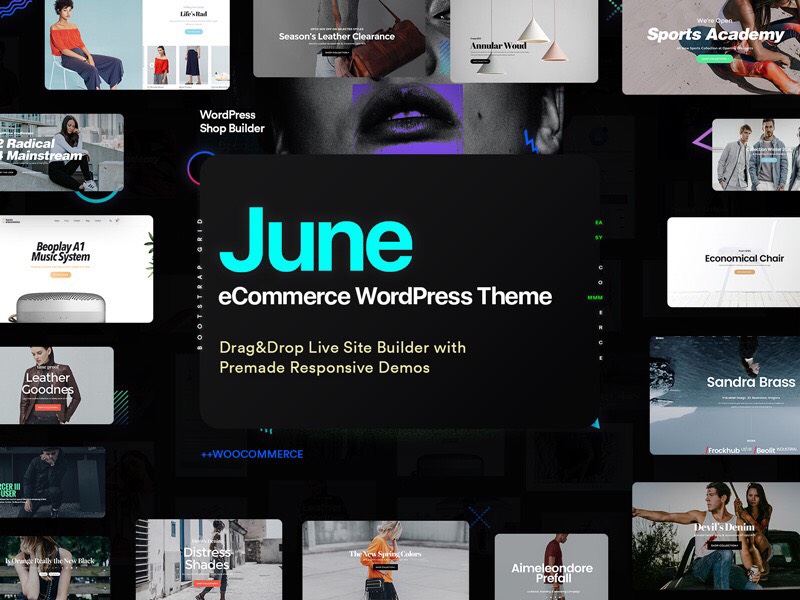Click the Shop Collection button in Devil's Denim
Image resolution: width=800 pixels, height=600 pixels.
(724, 545)
